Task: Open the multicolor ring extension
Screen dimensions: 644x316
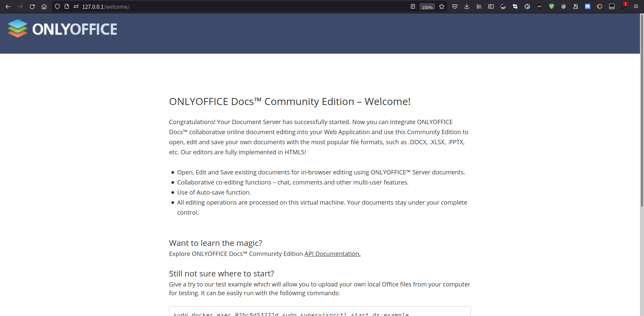Action: 600,7
